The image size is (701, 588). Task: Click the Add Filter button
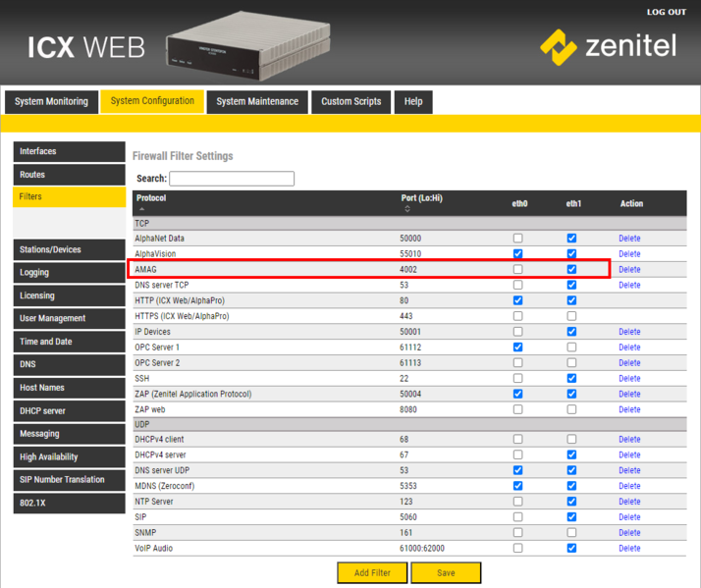point(372,573)
